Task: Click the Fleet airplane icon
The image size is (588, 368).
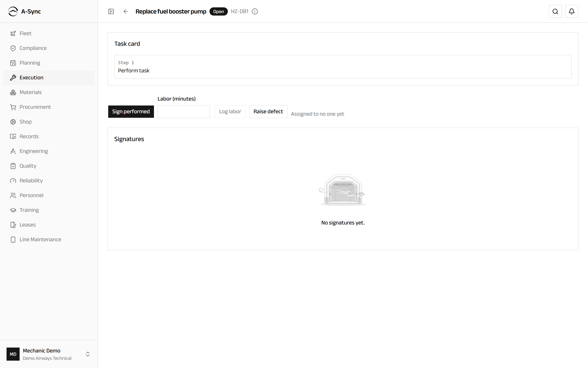Action: click(13, 33)
